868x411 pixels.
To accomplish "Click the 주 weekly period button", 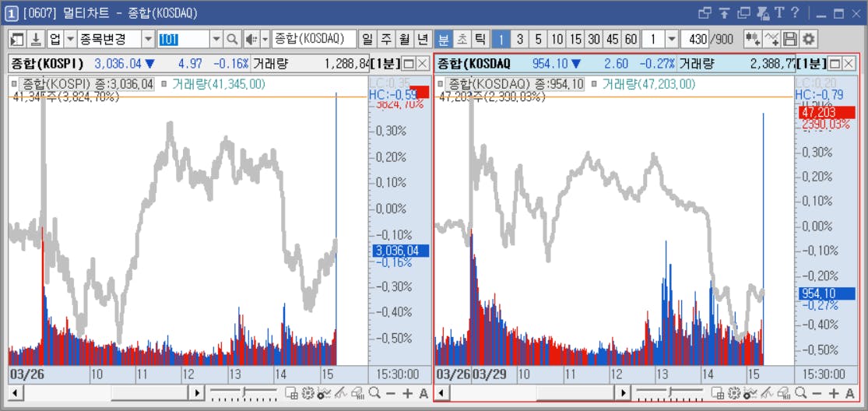I will tap(386, 39).
